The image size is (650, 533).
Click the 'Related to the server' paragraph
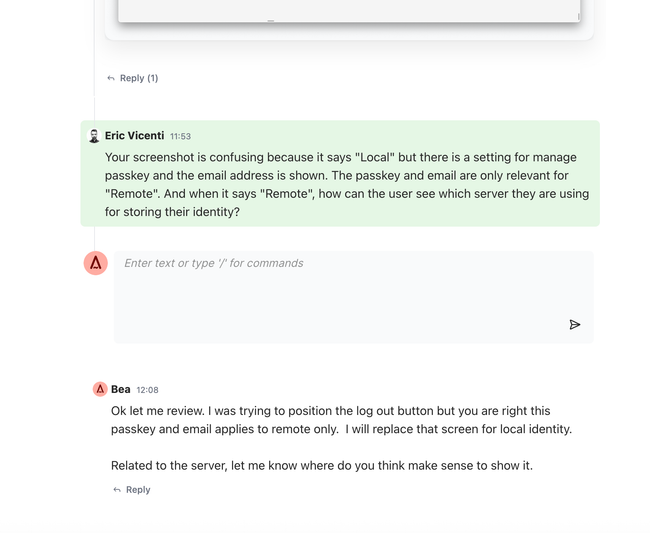[322, 465]
